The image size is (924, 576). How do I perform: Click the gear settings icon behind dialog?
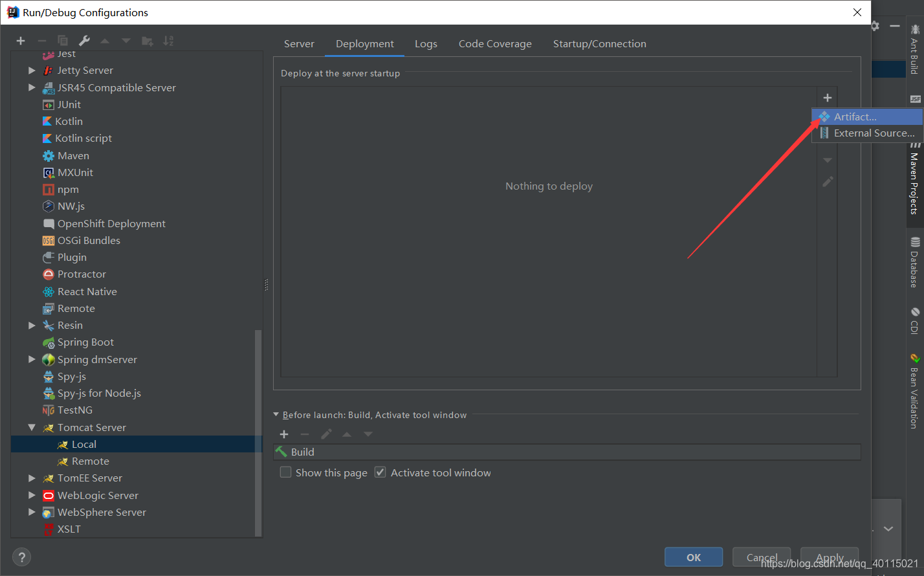[875, 26]
